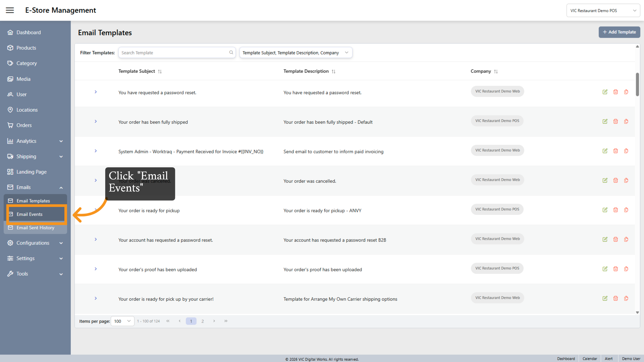Screen dimensions: 644x362
Task: Open the Locations page
Action: (27, 110)
